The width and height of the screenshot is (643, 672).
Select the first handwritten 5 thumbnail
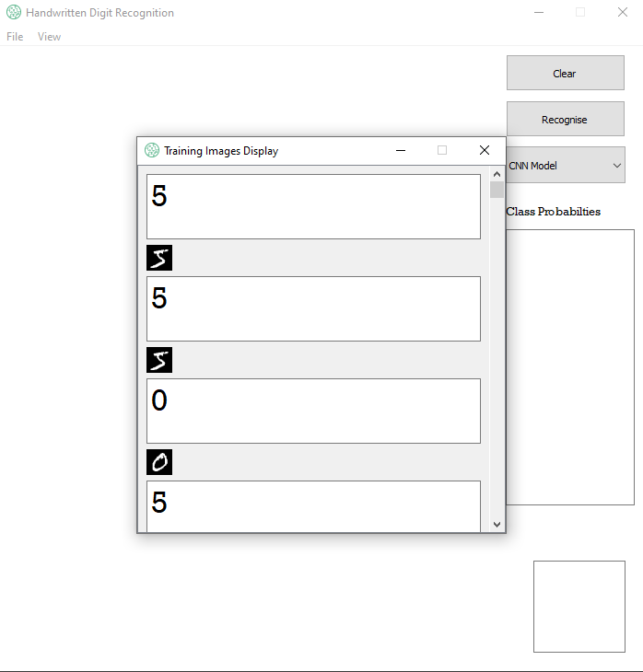pyautogui.click(x=159, y=258)
